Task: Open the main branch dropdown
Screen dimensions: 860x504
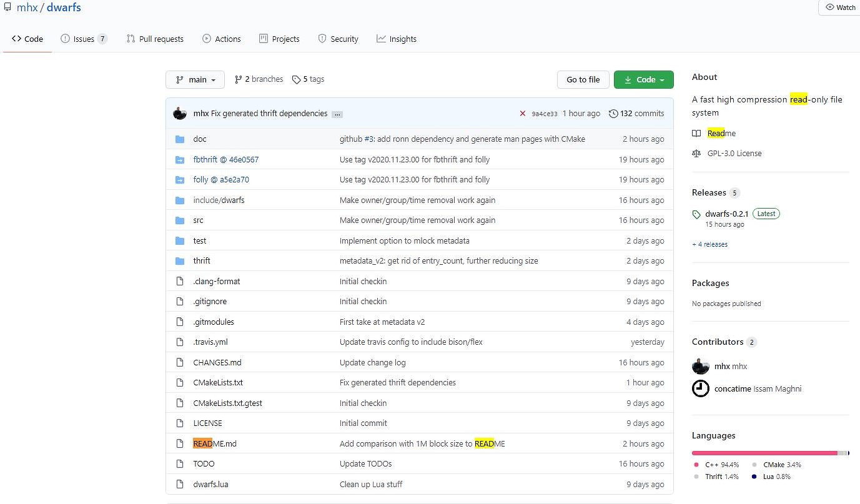Action: (195, 80)
